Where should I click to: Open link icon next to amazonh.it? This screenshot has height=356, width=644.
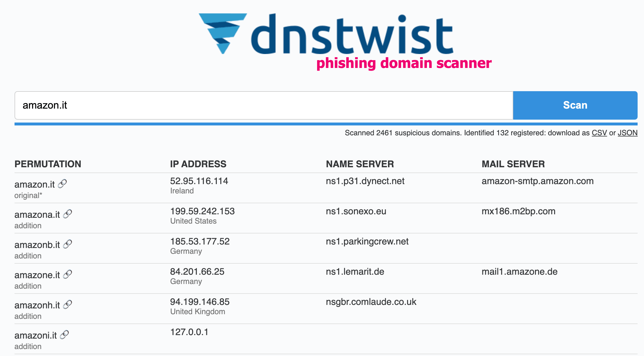pos(67,305)
